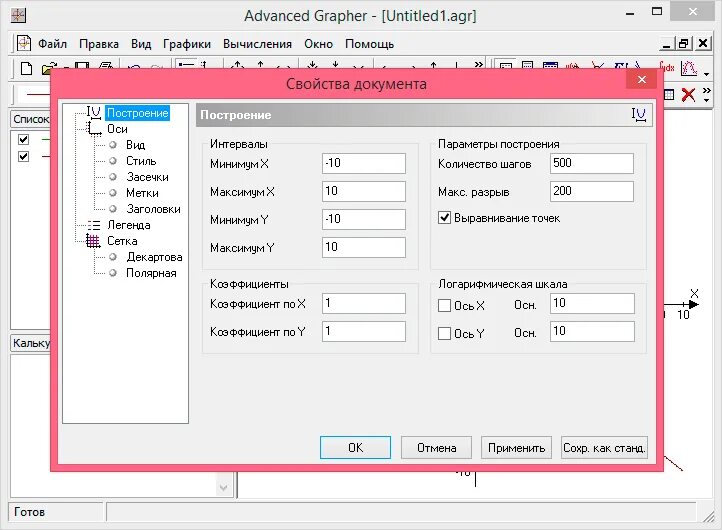Open the Помощь menu
722x530 pixels.
(x=369, y=44)
